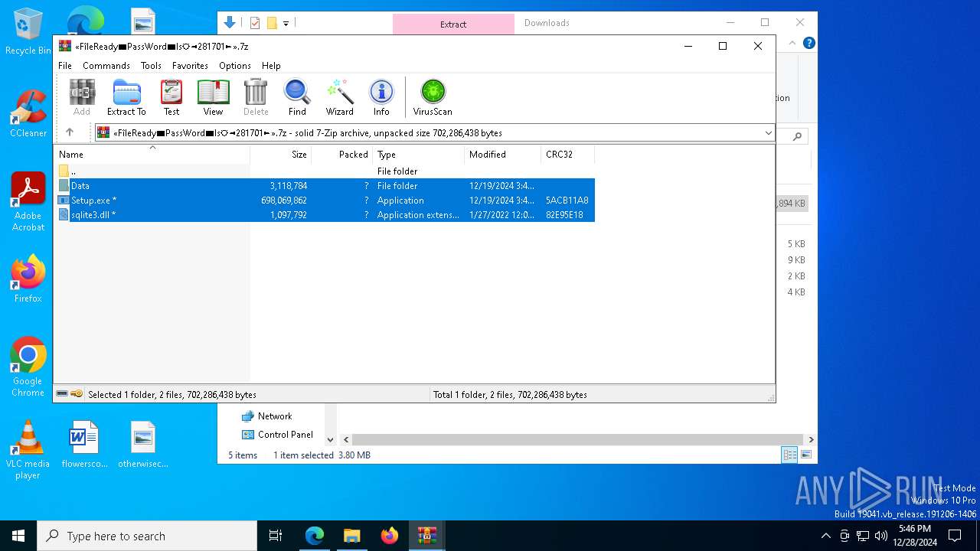This screenshot has width=980, height=551.
Task: Open File Explorer from taskbar
Action: pyautogui.click(x=352, y=536)
